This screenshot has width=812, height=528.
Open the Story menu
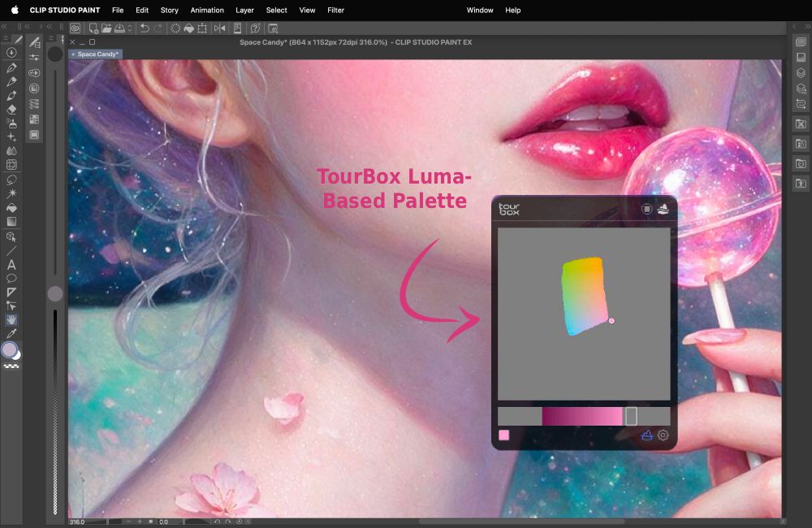point(170,10)
